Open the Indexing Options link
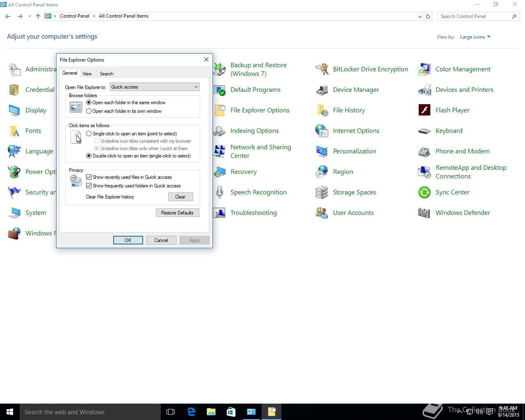The width and height of the screenshot is (525, 420). 255,131
